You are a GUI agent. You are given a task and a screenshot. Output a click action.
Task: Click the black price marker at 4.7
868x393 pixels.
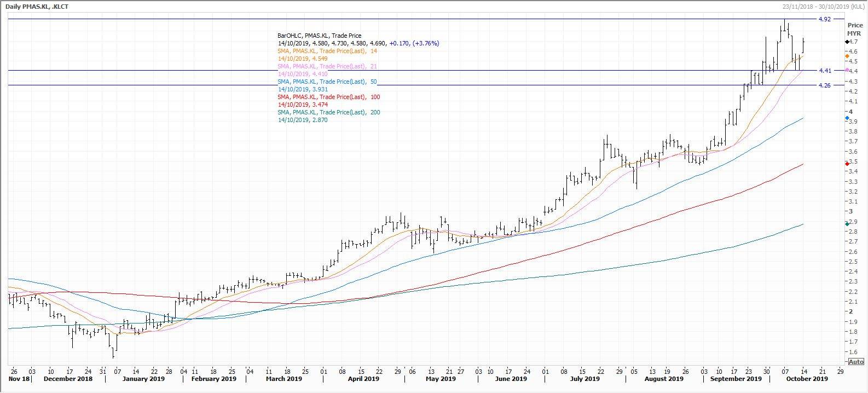(x=847, y=42)
